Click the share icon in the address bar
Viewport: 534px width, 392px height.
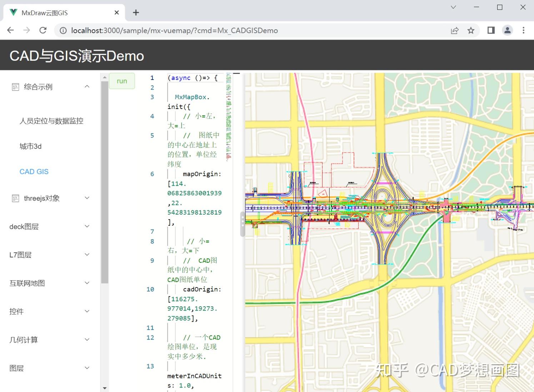point(454,30)
